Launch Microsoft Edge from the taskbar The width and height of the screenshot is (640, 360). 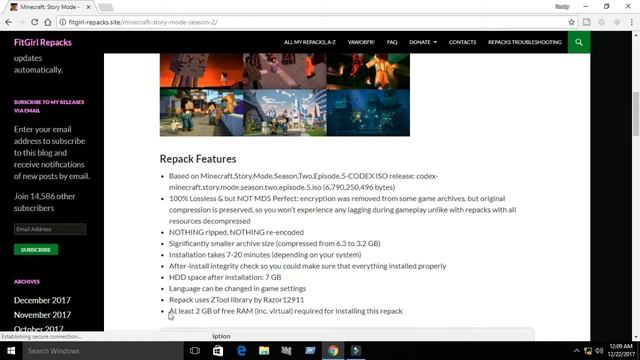coord(241,351)
